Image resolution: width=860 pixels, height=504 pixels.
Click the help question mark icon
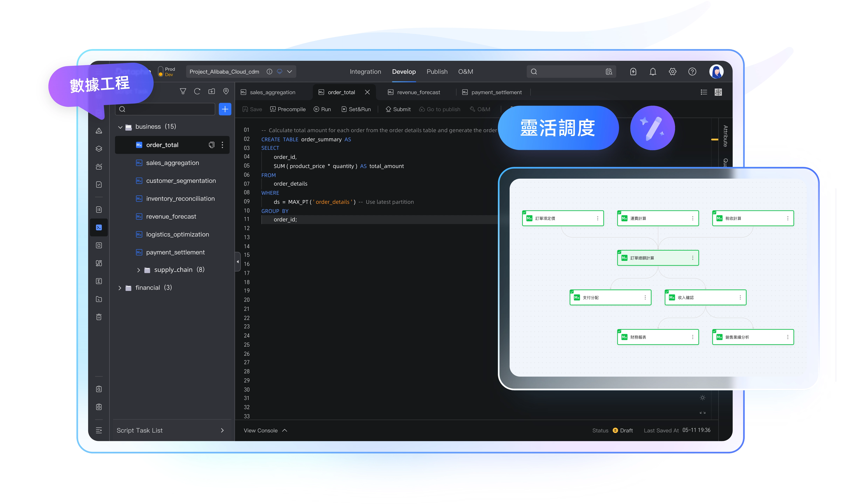click(x=692, y=72)
